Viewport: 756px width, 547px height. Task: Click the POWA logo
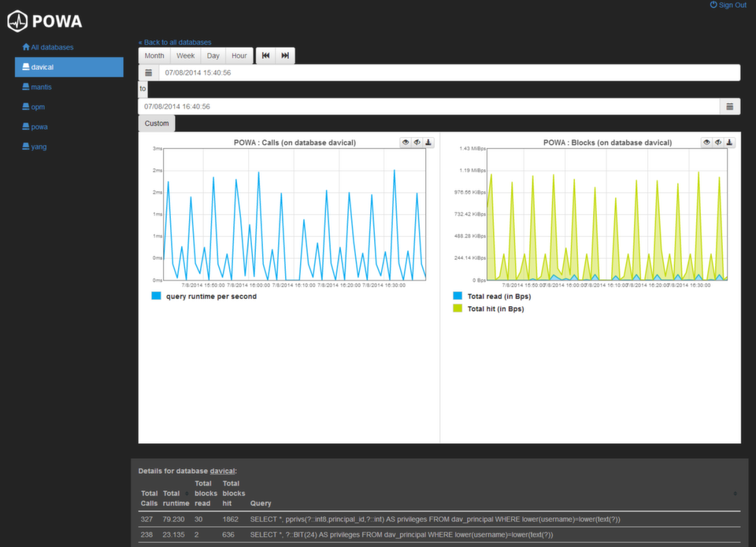(45, 21)
